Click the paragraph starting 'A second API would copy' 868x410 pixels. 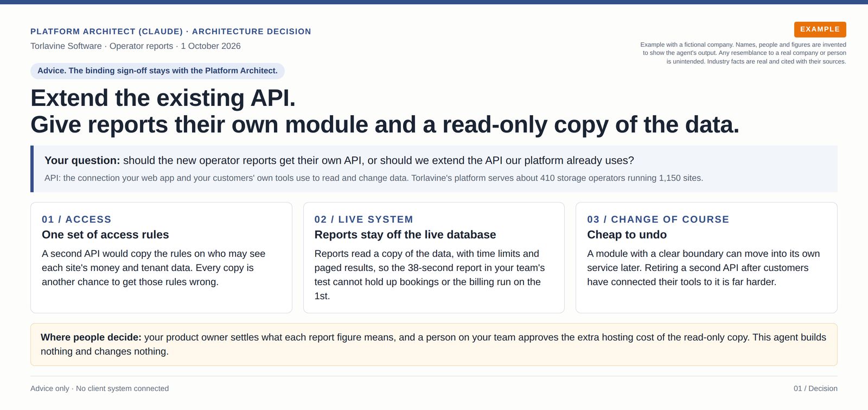point(154,268)
